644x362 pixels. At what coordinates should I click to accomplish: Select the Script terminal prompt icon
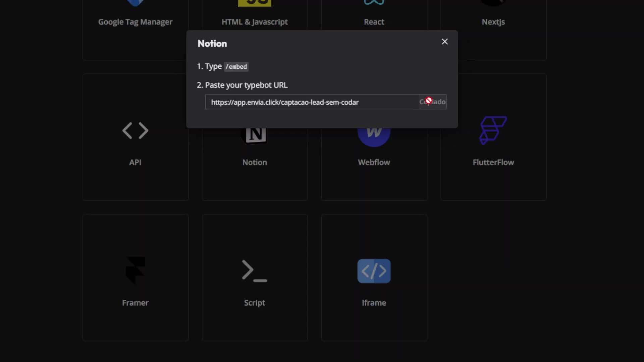[x=254, y=270]
